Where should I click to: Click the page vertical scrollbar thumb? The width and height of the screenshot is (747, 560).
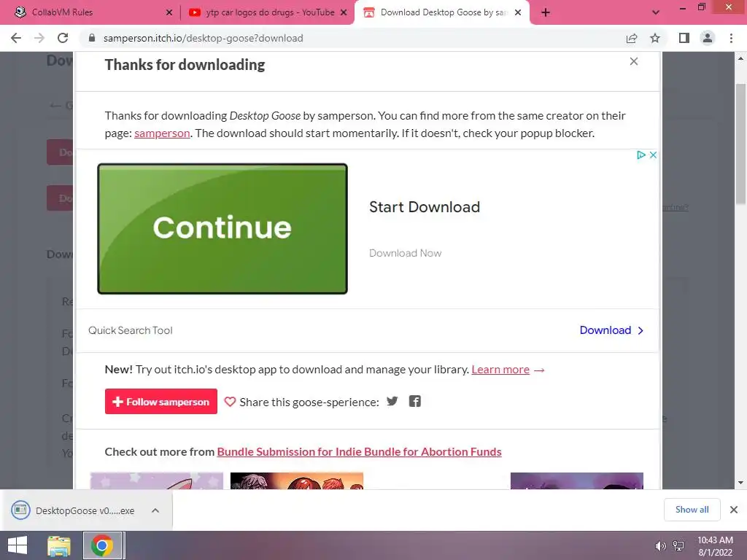(740, 144)
